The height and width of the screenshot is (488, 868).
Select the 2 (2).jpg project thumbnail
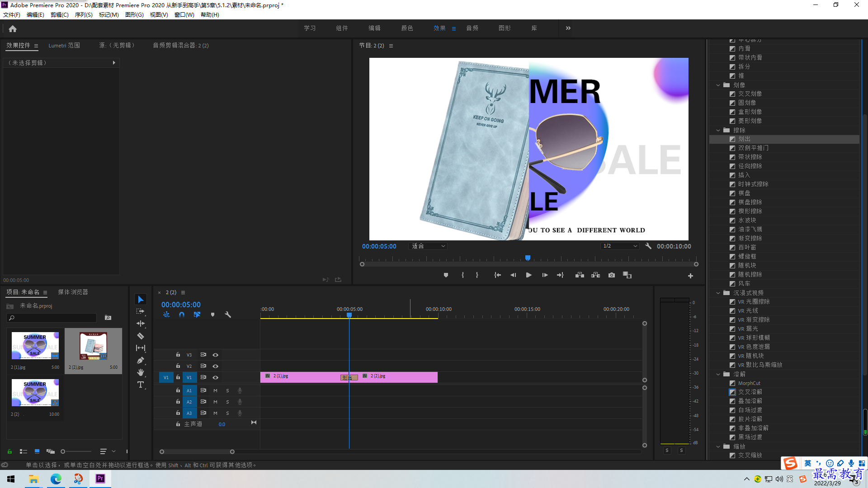pos(93,346)
